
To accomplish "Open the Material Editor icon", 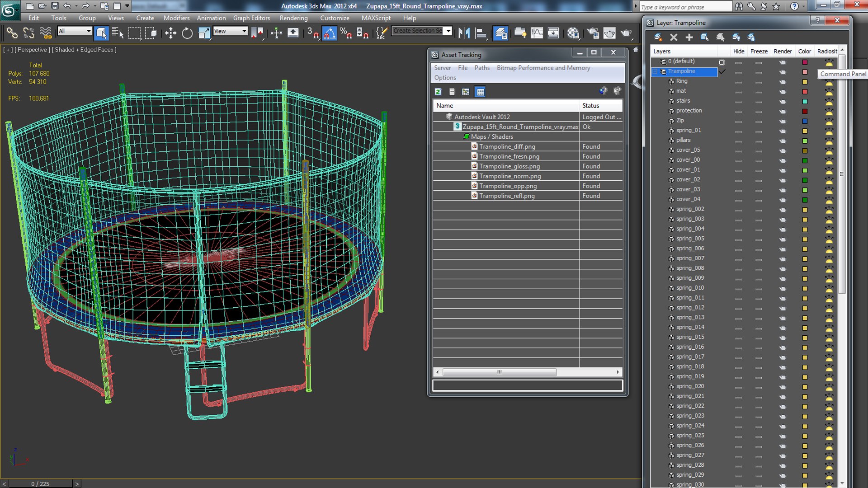I will coord(573,33).
